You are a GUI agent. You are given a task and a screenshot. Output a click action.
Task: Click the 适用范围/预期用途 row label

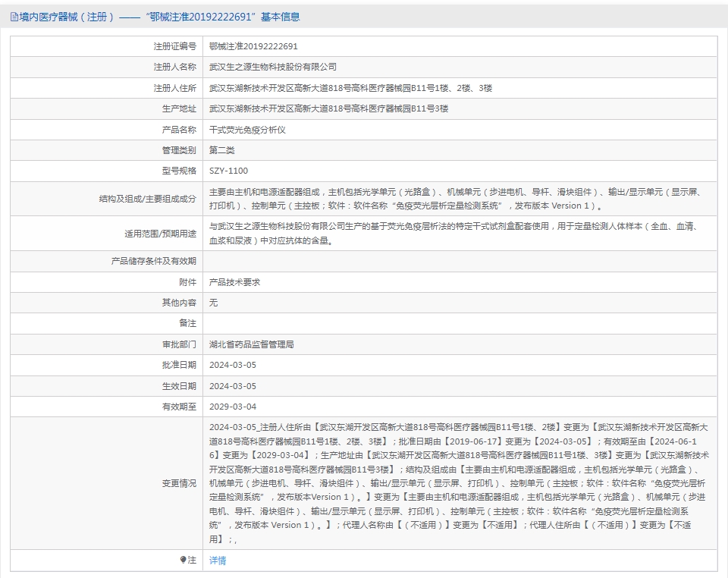[160, 234]
